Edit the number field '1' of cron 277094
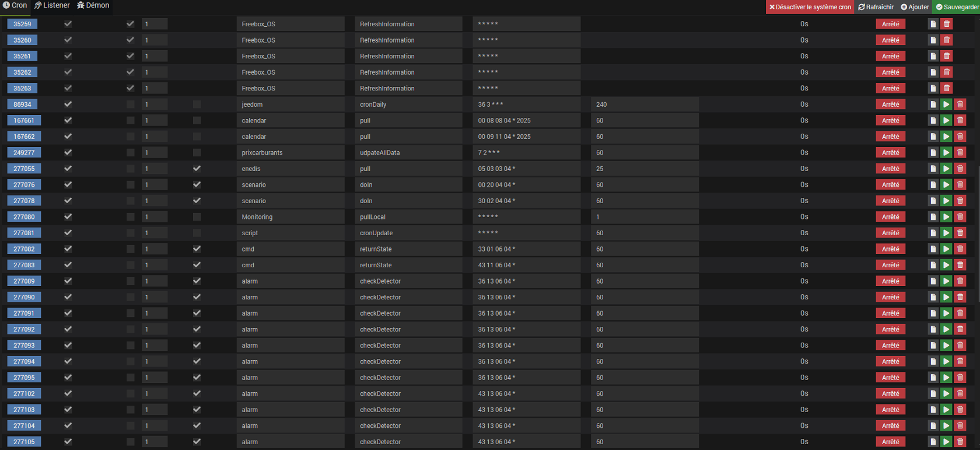The height and width of the screenshot is (450, 980). point(155,361)
